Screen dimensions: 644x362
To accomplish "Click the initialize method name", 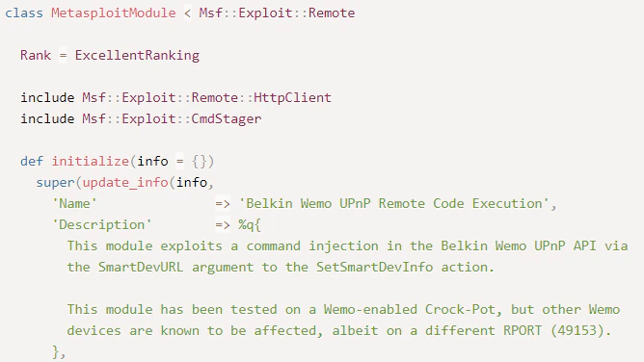I will (91, 161).
